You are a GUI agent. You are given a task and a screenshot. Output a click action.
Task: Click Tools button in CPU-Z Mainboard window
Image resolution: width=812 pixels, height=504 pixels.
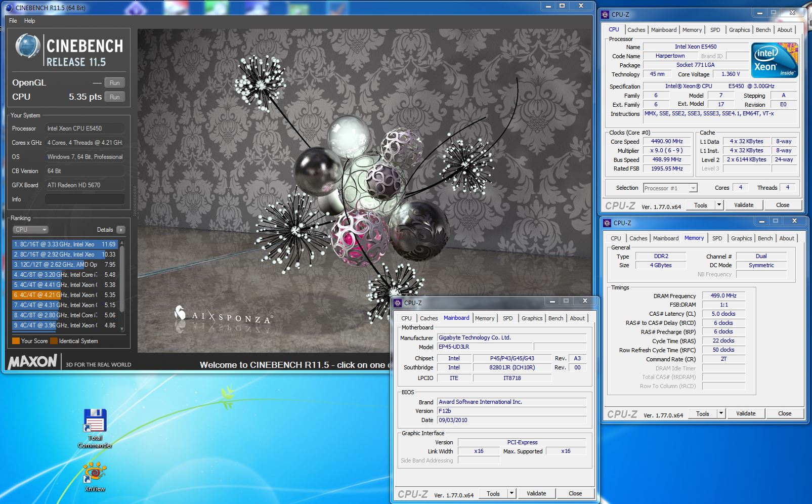point(493,493)
